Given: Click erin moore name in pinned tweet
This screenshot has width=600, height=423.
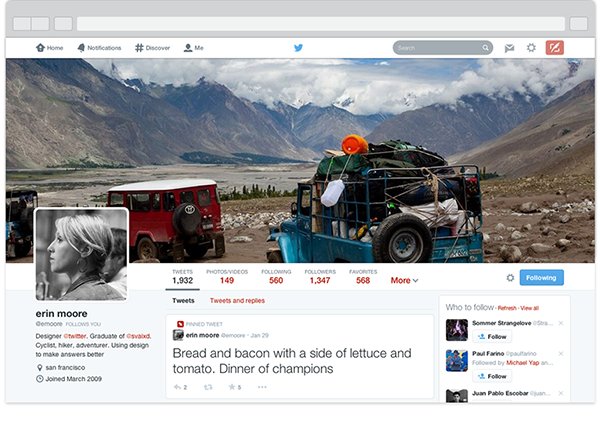Looking at the screenshot, I should [202, 335].
